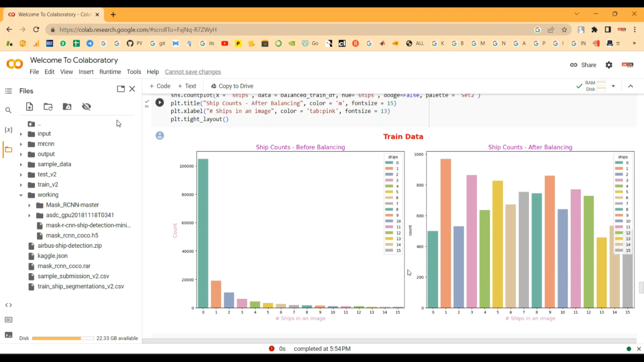Click the upload file icon in Files

[x=30, y=107]
